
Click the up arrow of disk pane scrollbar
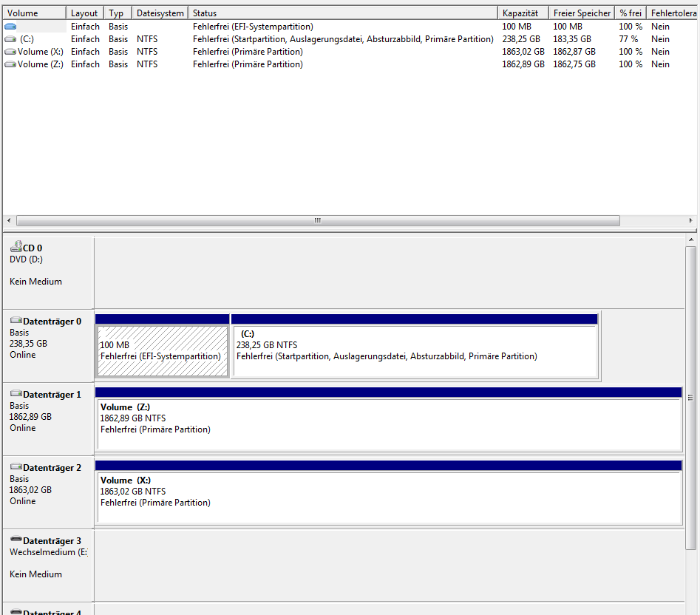click(x=691, y=239)
